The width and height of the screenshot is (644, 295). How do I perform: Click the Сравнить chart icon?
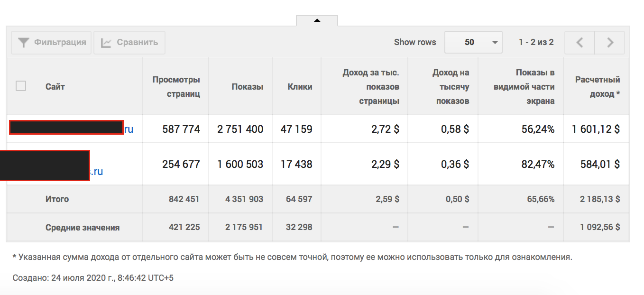106,43
